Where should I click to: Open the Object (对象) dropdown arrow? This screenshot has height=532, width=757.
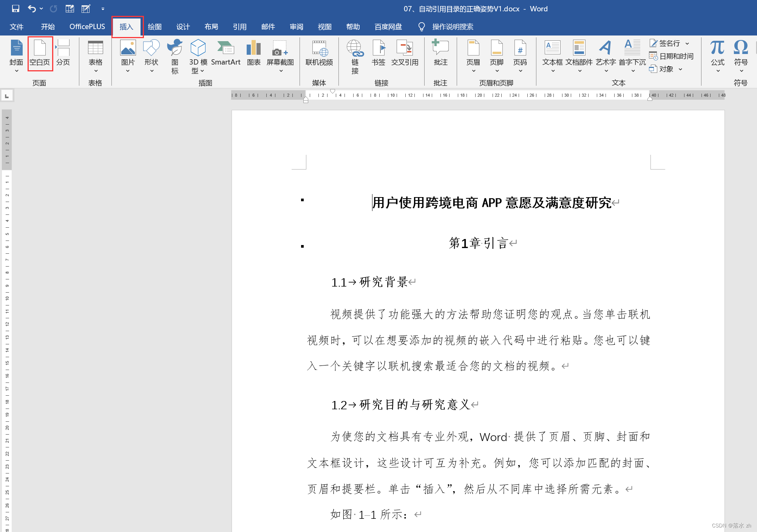680,69
